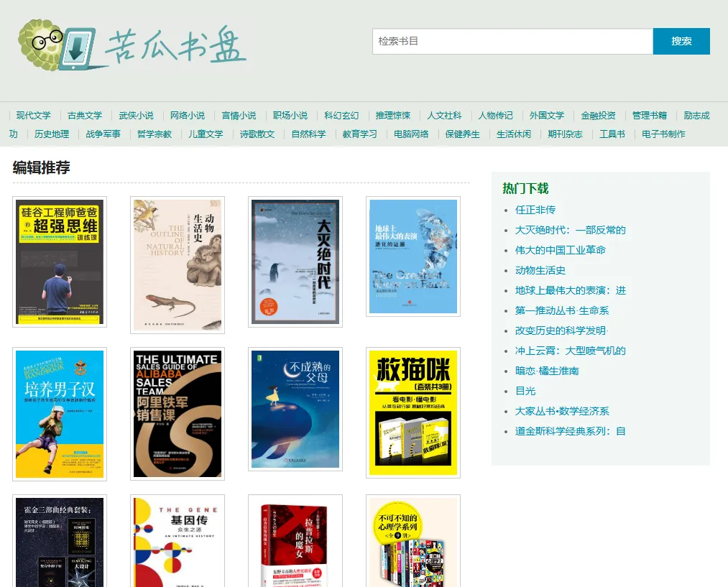Open 第一推动丛书·生命系 link

click(562, 311)
